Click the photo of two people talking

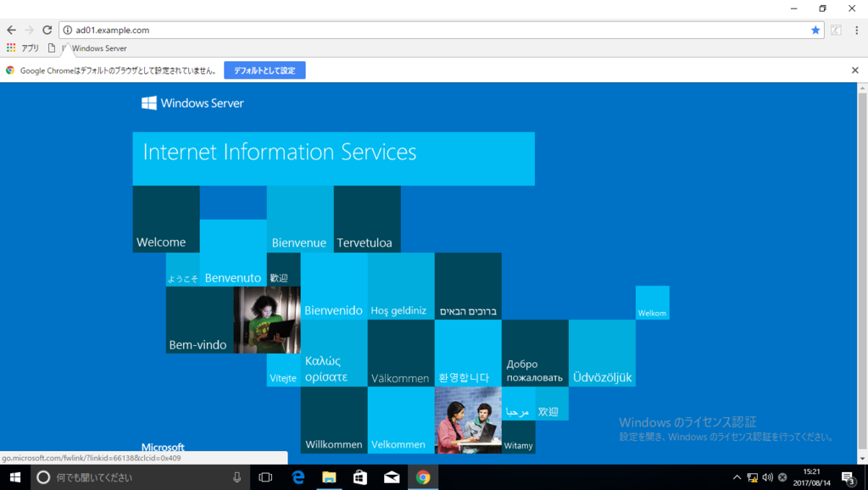(468, 420)
